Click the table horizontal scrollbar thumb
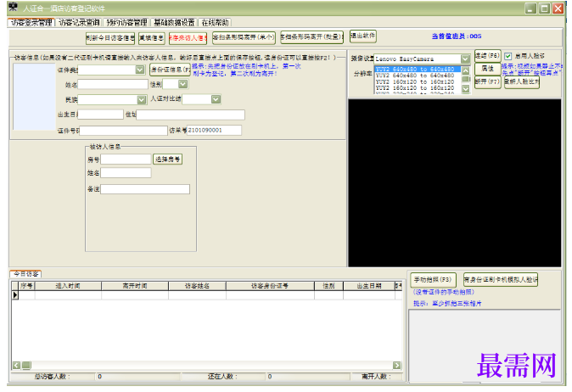The height and width of the screenshot is (392, 572). [x=26, y=365]
